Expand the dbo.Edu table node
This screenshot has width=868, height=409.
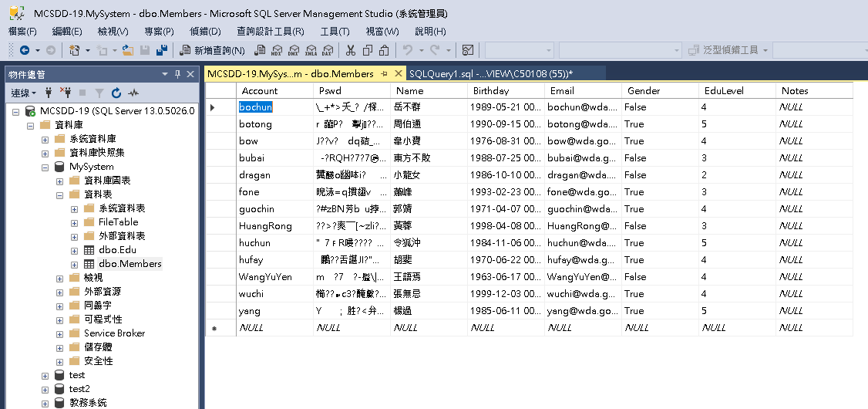(x=74, y=250)
